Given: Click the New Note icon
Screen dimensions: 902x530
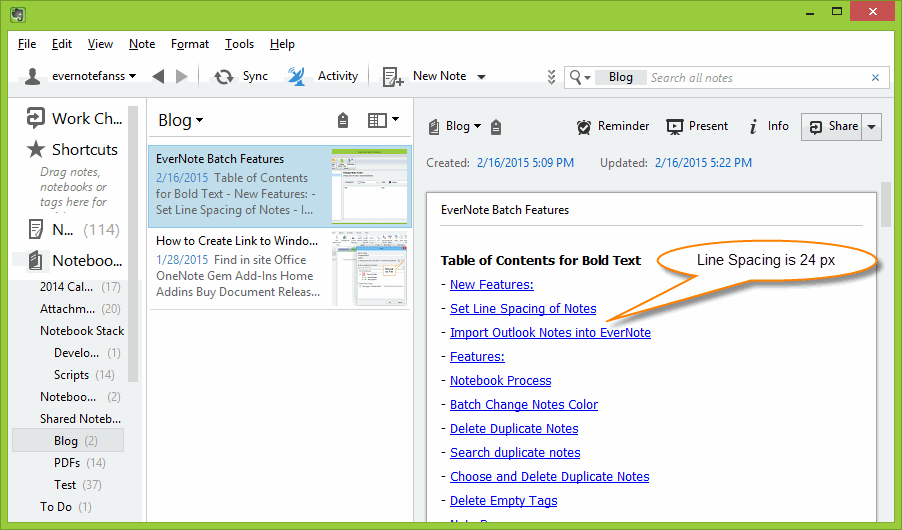Looking at the screenshot, I should [393, 77].
